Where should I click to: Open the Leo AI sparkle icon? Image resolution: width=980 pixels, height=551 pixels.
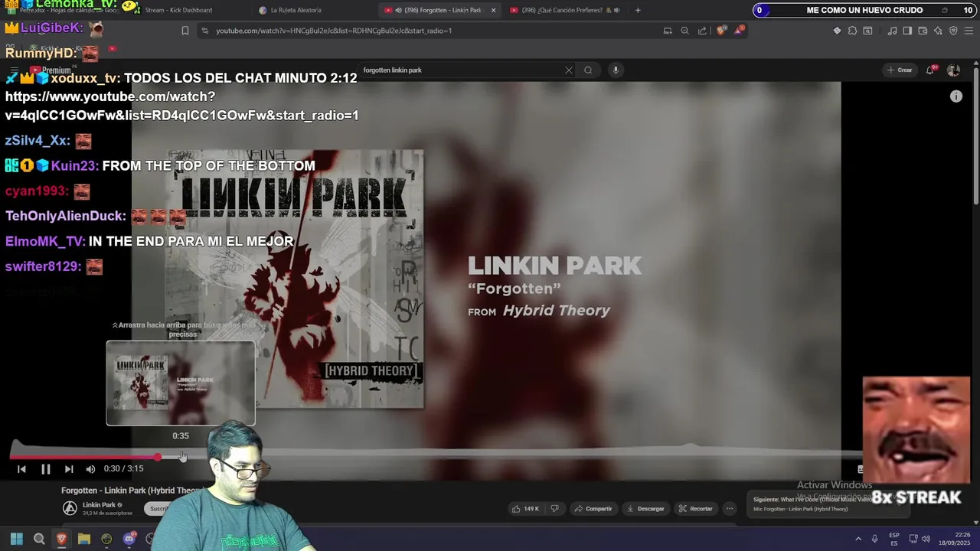coord(938,31)
